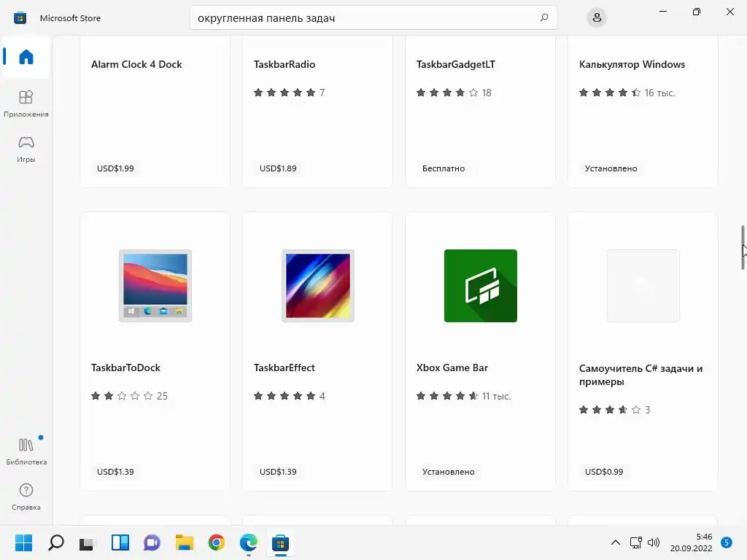The width and height of the screenshot is (747, 560).
Task: Focus the search field with округленная панель задач
Action: tap(373, 17)
